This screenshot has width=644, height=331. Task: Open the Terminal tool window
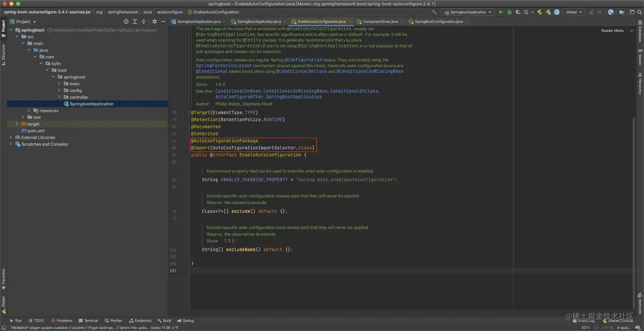pyautogui.click(x=88, y=321)
